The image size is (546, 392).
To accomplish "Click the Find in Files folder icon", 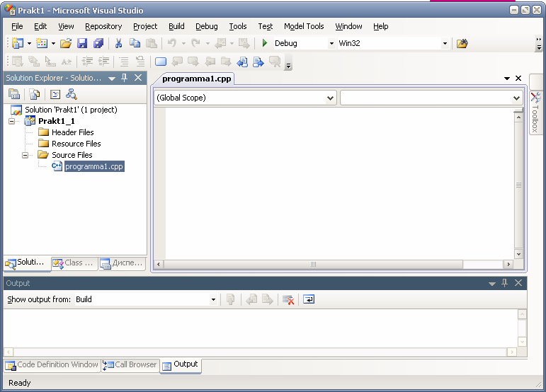I will click(x=462, y=43).
